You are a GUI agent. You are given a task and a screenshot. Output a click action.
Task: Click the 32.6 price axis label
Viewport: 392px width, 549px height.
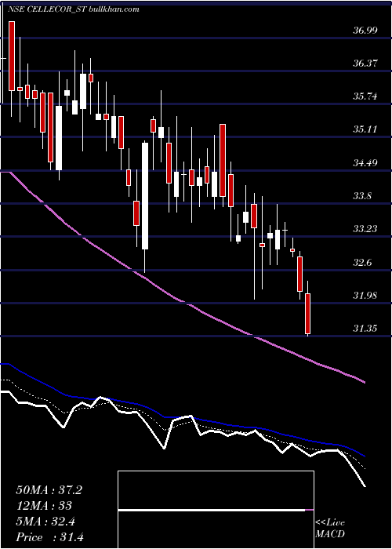coord(362,262)
